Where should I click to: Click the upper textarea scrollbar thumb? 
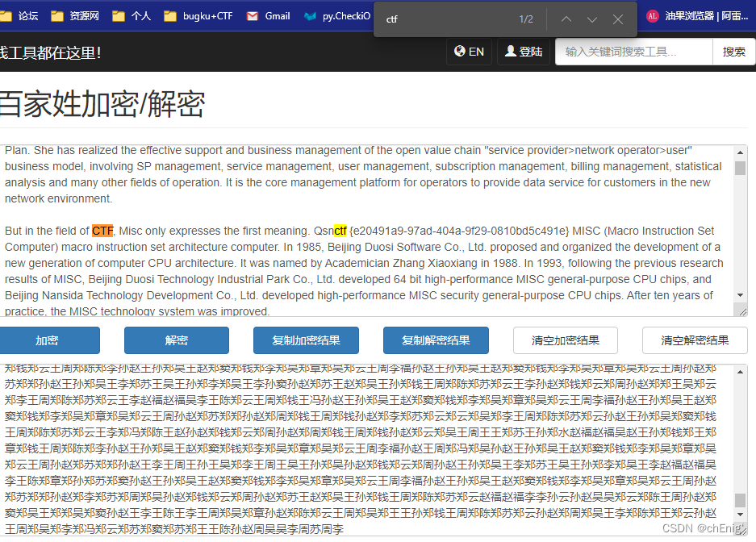740,168
